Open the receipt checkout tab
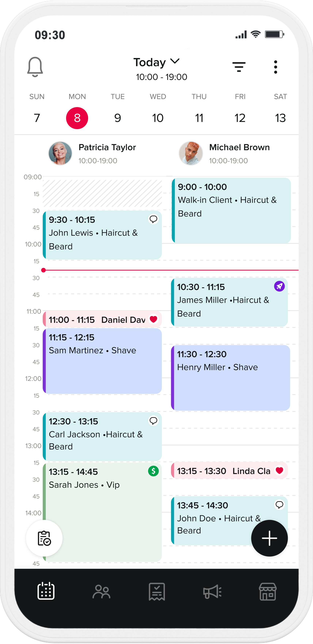The image size is (313, 644). [x=157, y=592]
